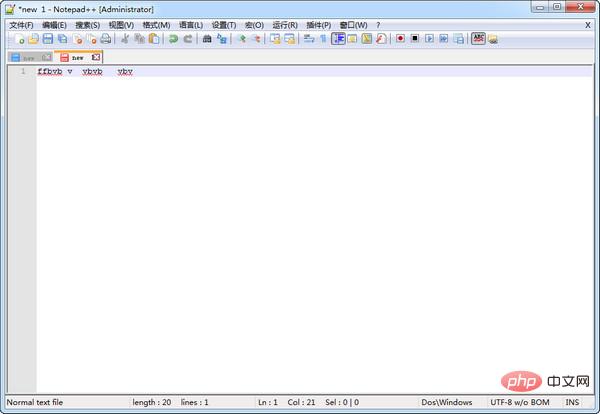Click the Stop recording black square icon
600x414 pixels.
[x=414, y=39]
